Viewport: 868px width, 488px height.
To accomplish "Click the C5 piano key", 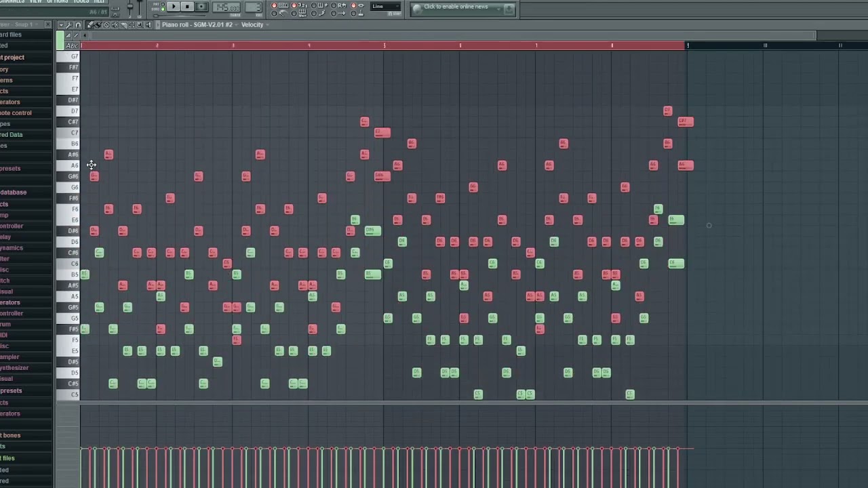I will click(68, 394).
